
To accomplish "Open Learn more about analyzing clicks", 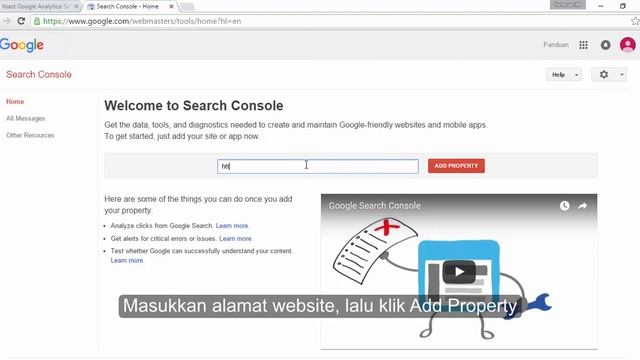I will point(232,226).
